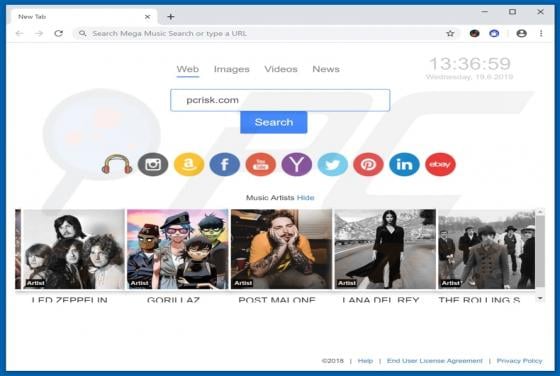Open the End User License Agreement link
This screenshot has height=376, width=560.
(x=435, y=361)
